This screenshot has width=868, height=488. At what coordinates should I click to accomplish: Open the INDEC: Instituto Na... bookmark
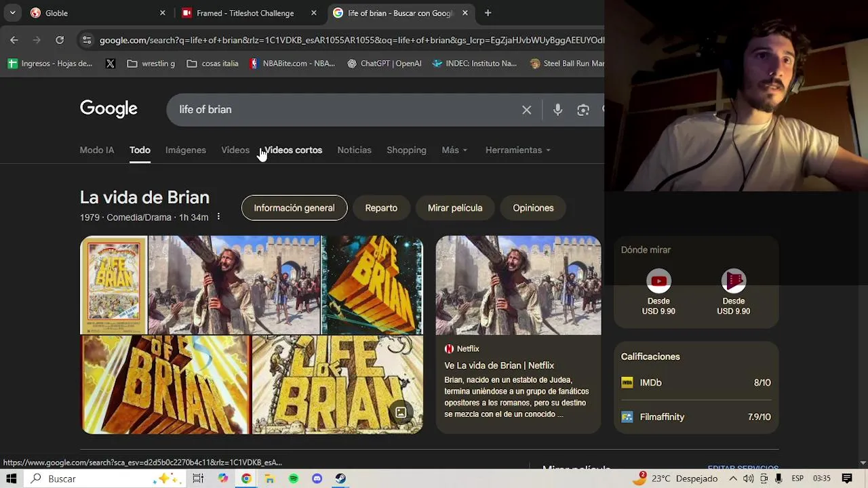pos(474,64)
